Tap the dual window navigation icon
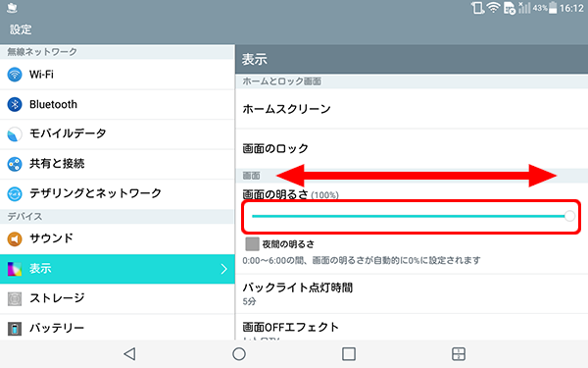This screenshot has height=368, width=588. click(459, 353)
